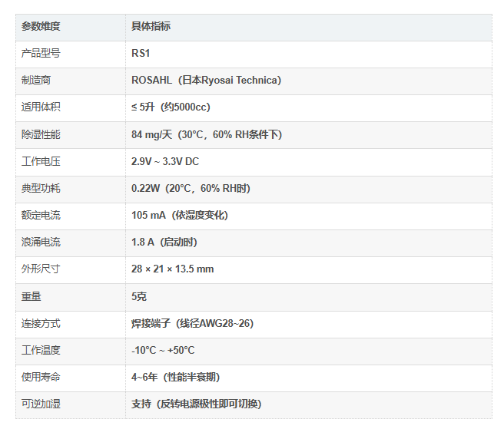Select the 焊接端子 AWG28~26 value
The image size is (504, 429).
click(x=193, y=323)
